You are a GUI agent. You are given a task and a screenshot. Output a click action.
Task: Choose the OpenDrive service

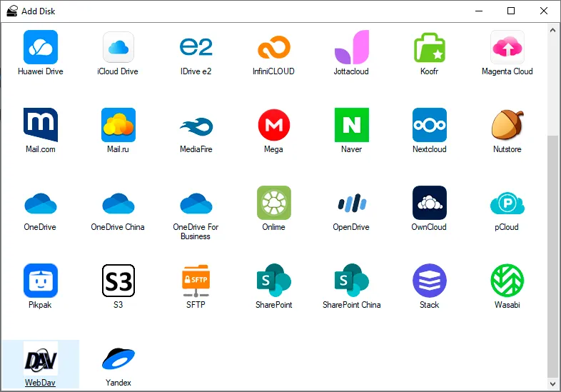click(x=351, y=203)
